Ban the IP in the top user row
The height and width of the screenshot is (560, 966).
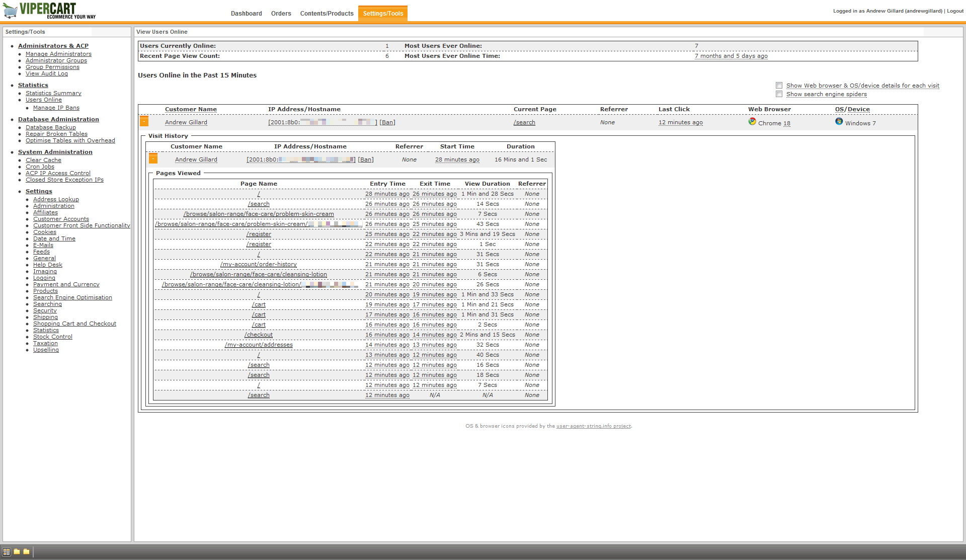(387, 122)
